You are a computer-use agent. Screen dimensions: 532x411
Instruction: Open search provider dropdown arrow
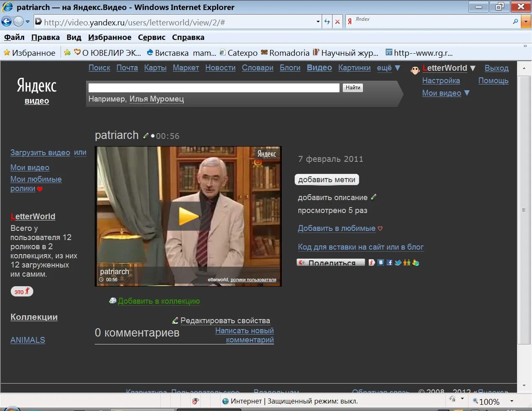tap(527, 22)
